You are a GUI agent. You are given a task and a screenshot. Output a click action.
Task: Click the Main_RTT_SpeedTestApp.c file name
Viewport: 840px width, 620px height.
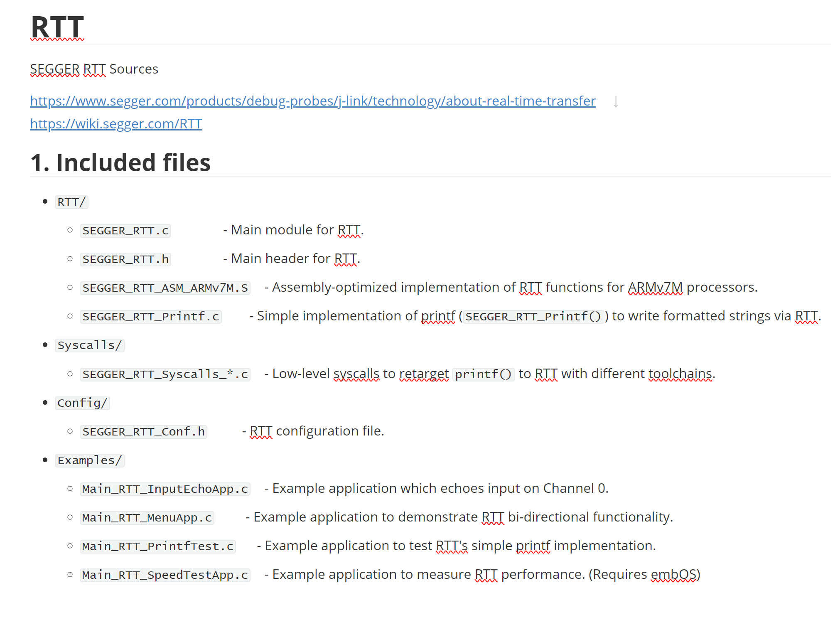tap(165, 575)
